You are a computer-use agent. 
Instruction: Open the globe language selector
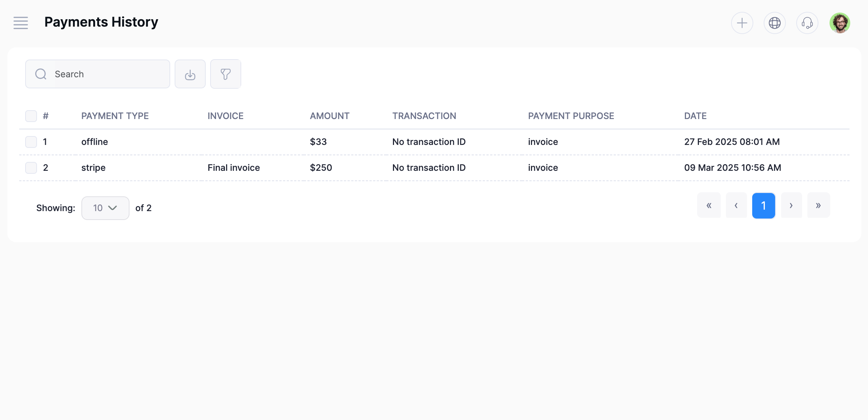(x=774, y=23)
